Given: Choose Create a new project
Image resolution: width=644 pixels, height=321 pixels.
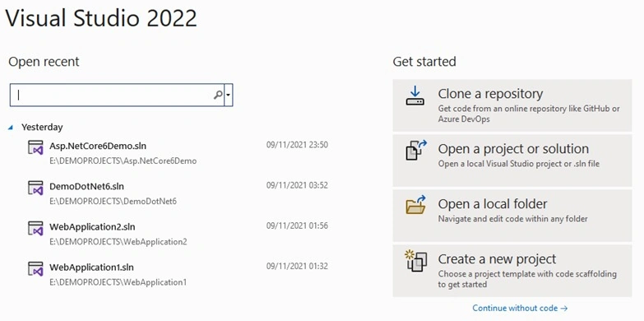Looking at the screenshot, I should click(x=512, y=271).
